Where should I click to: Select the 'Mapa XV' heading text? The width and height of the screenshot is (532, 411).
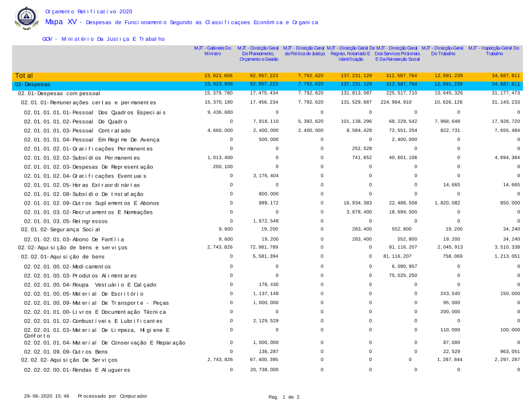61,22
